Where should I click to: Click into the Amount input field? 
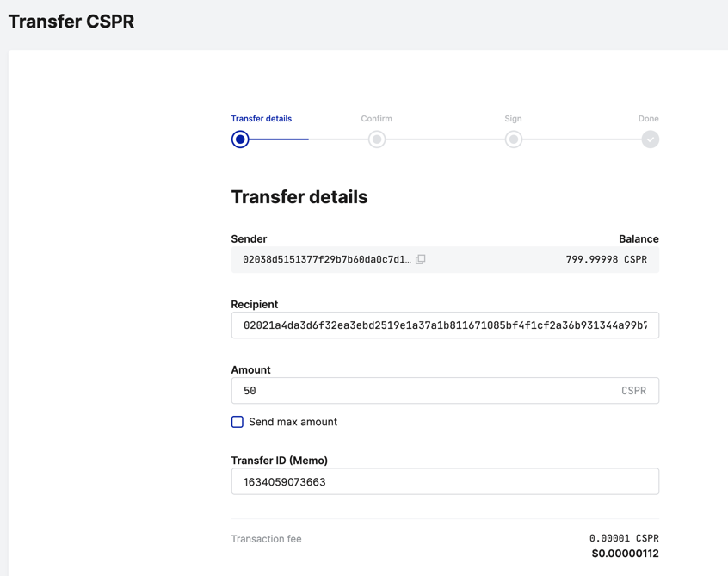click(x=422, y=391)
